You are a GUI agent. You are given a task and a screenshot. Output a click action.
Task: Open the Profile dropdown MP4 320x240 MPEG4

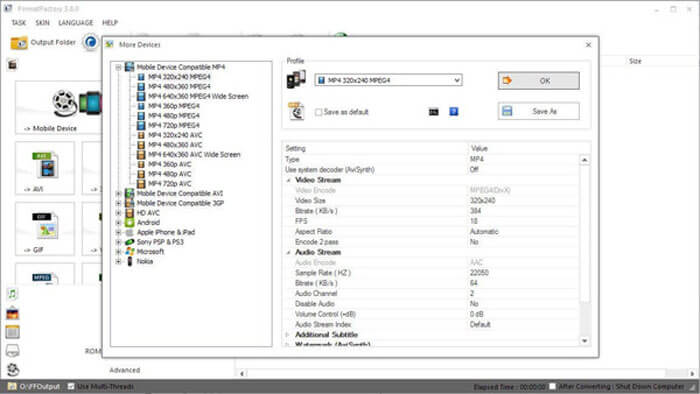(x=388, y=80)
